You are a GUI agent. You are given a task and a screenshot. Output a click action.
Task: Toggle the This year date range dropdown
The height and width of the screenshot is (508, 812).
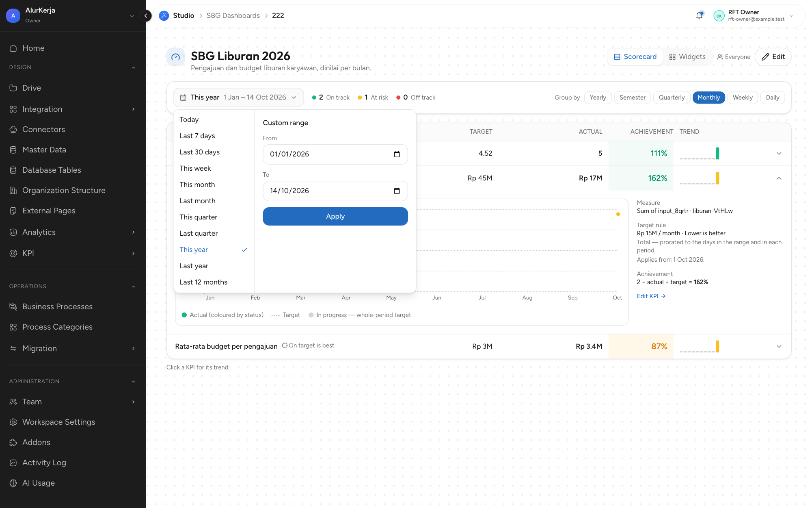(238, 98)
